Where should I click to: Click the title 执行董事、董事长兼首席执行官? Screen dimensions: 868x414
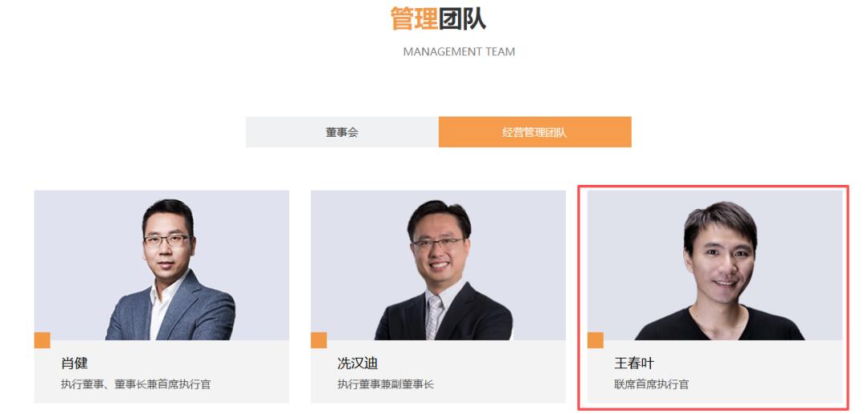click(136, 384)
